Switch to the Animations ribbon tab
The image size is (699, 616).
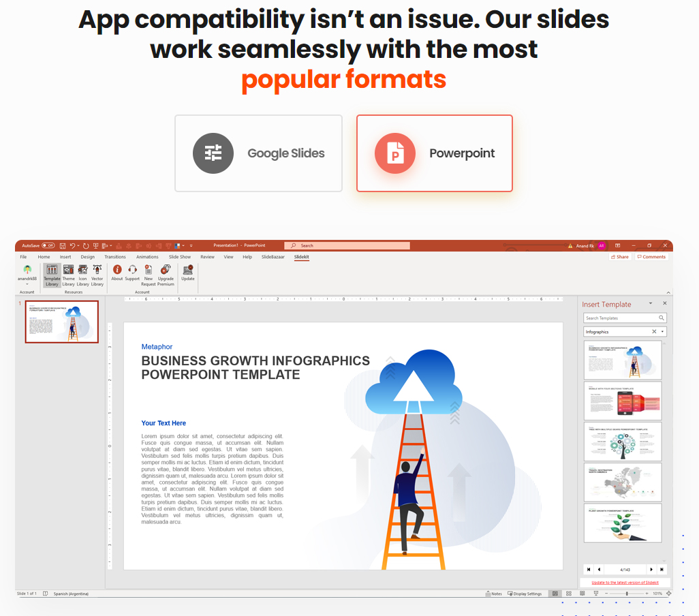[x=147, y=257]
